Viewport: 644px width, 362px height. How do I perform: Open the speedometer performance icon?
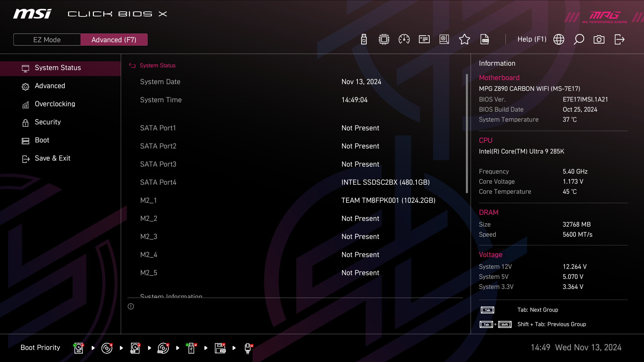click(x=404, y=40)
